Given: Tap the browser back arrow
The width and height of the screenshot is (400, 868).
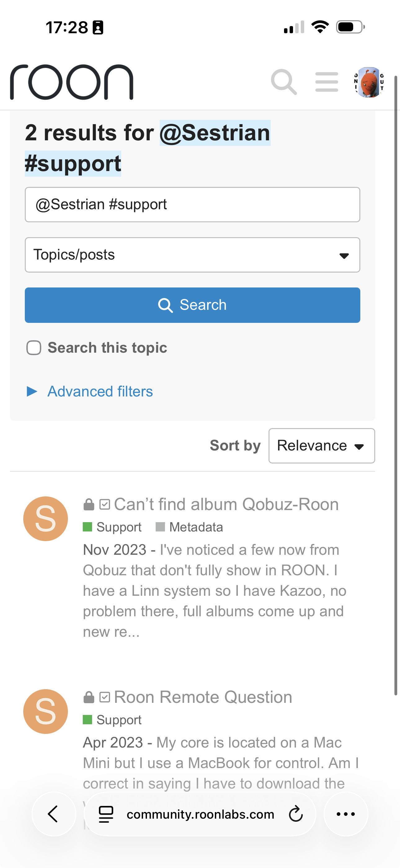Looking at the screenshot, I should 54,814.
